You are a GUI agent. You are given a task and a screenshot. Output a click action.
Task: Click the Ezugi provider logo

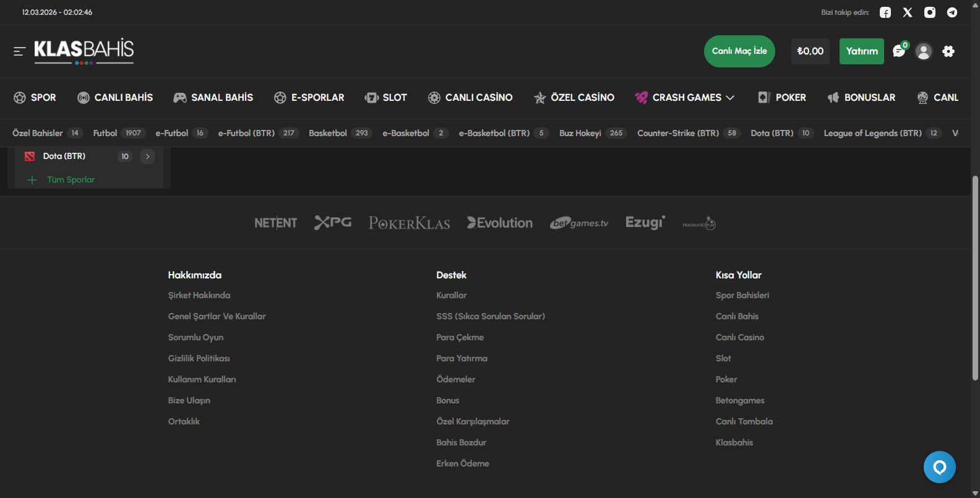645,223
